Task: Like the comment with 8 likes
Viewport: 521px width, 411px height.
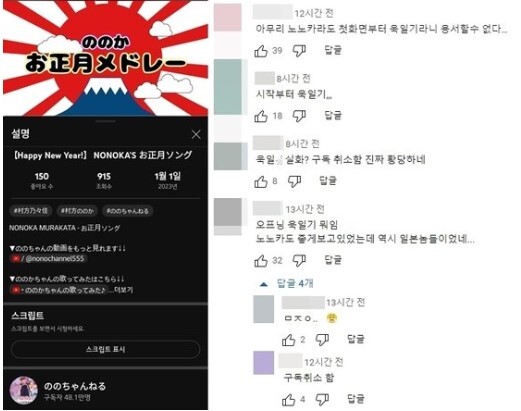Action: (261, 182)
